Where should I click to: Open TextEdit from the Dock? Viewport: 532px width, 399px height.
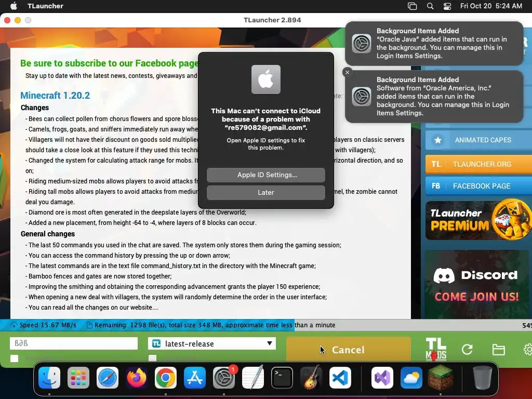point(253,378)
